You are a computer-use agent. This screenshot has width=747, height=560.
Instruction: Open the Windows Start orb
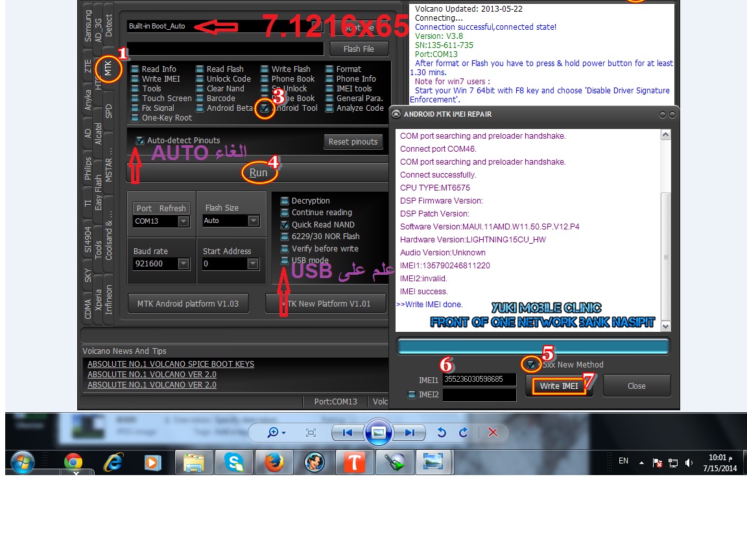(23, 462)
